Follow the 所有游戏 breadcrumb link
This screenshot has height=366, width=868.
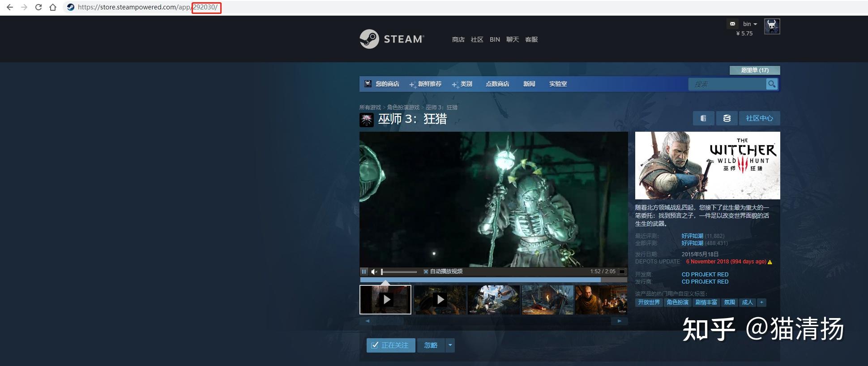click(x=370, y=108)
